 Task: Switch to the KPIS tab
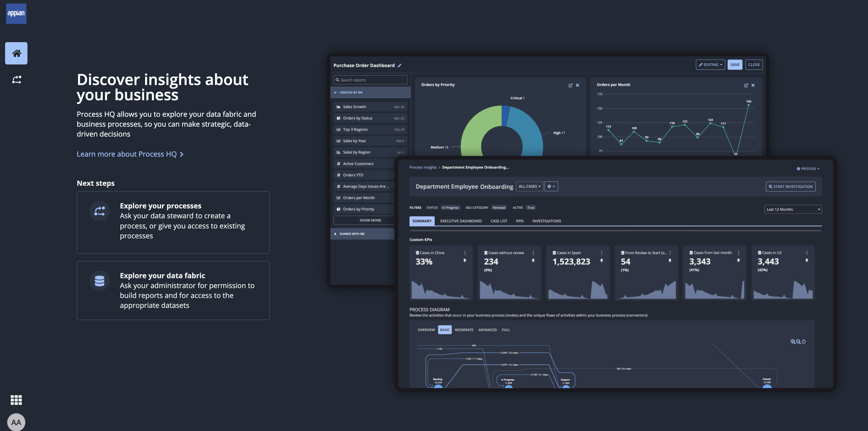click(520, 221)
